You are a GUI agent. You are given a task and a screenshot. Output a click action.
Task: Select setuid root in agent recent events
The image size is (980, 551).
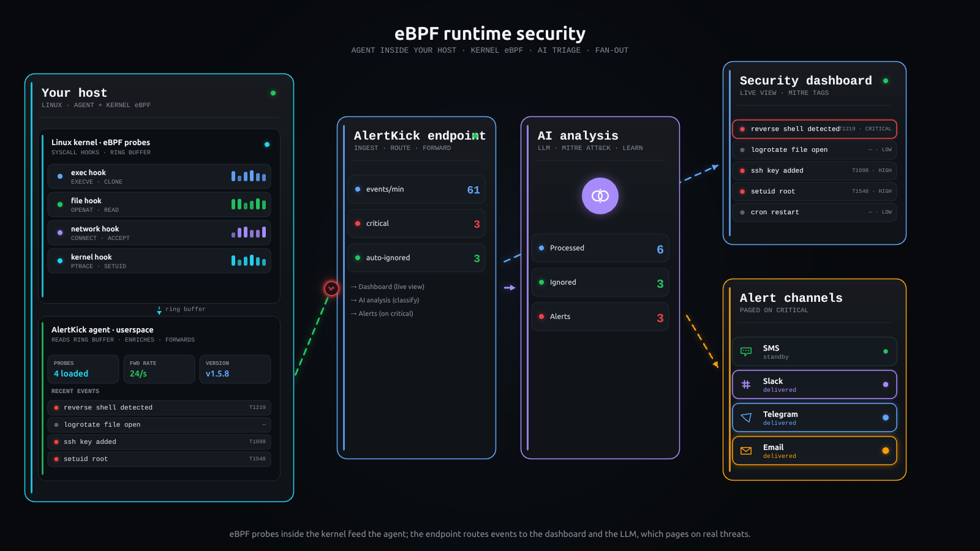coord(159,459)
